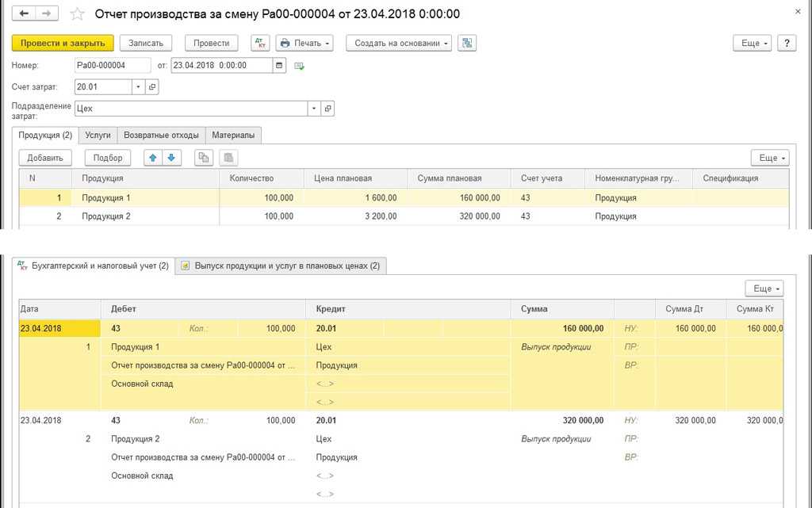Screen dimensions: 812x508
Task: Select the Выпуск продукции и услуг в плановых ценах tab
Action: point(281,266)
